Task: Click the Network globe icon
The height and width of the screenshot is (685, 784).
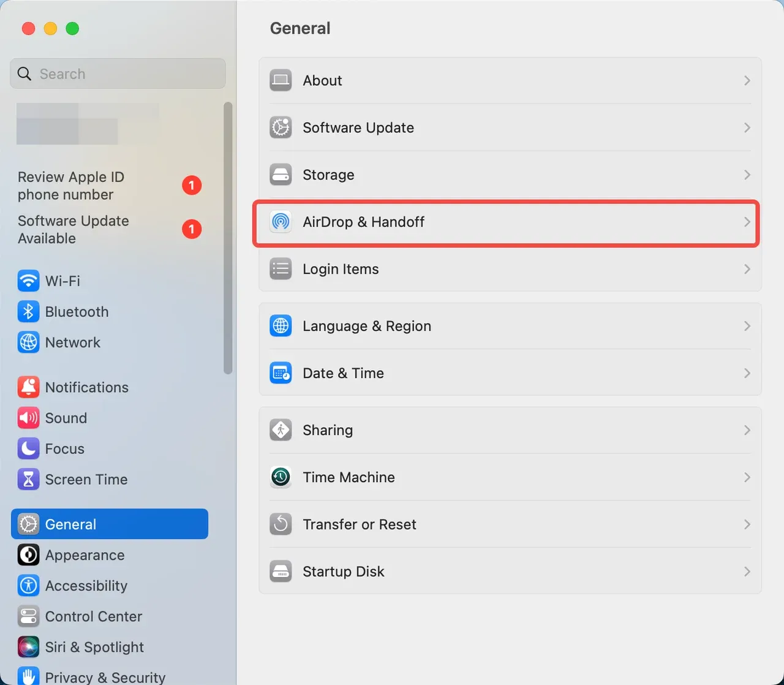Action: point(28,342)
